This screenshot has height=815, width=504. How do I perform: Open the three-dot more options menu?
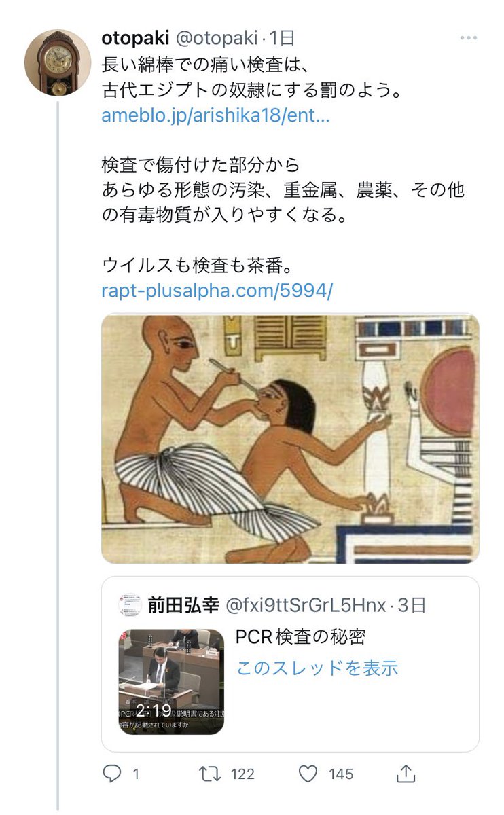coord(469,38)
